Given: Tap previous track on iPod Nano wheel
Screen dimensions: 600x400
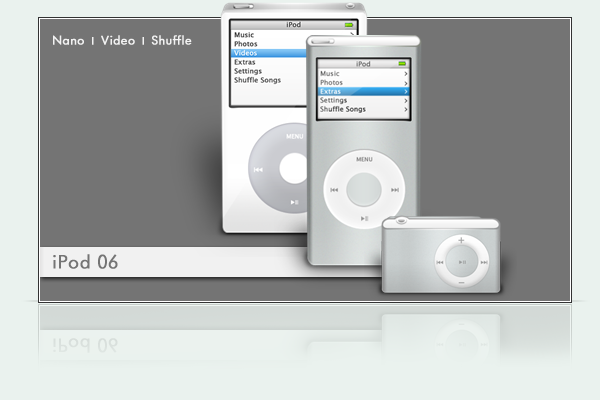Looking at the screenshot, I should coord(334,190).
